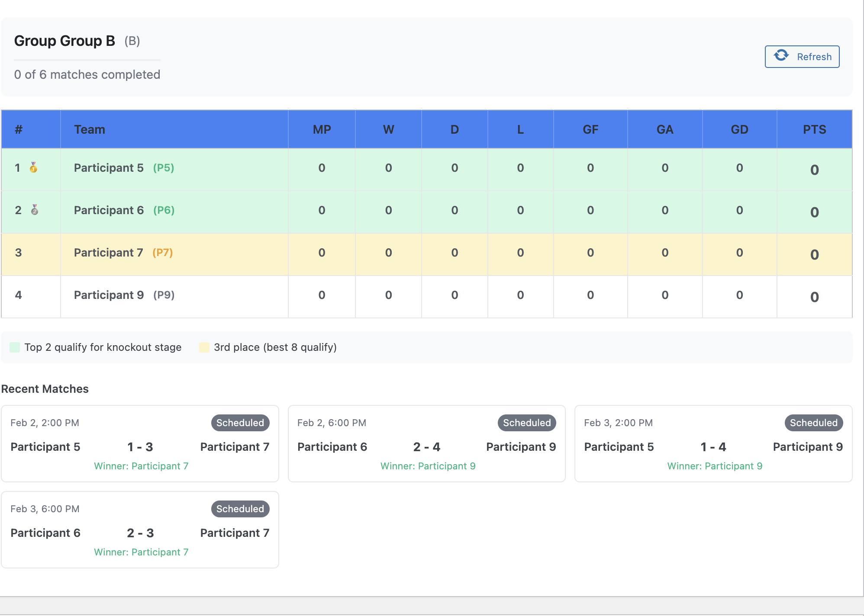The width and height of the screenshot is (864, 616).
Task: Click the Refresh button
Action: [802, 57]
